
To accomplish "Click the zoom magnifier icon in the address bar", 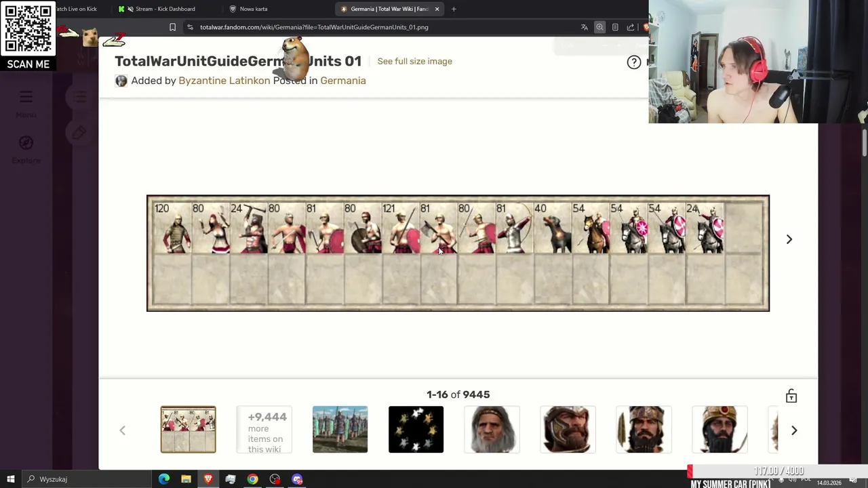I will point(599,27).
